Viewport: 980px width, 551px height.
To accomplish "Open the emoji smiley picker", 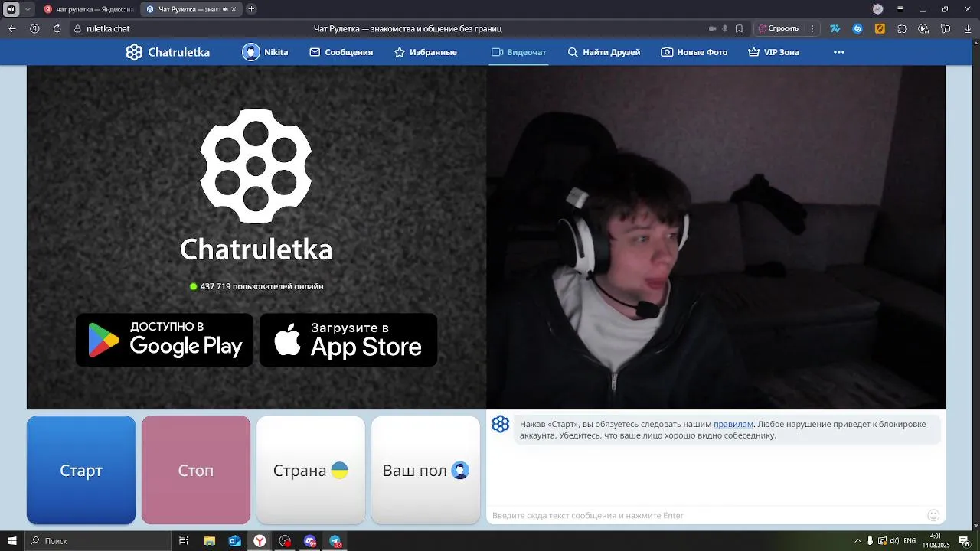I will pyautogui.click(x=933, y=515).
